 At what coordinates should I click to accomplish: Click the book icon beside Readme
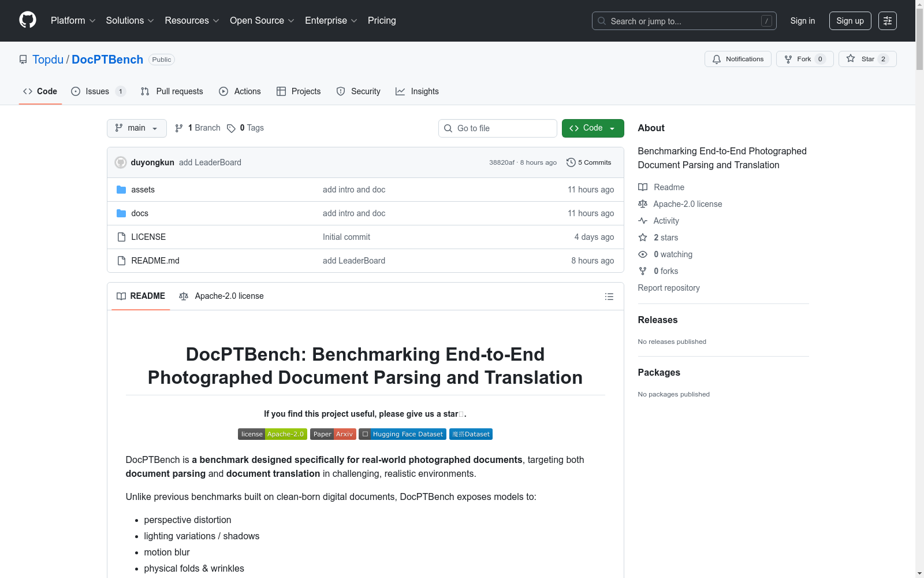643,187
